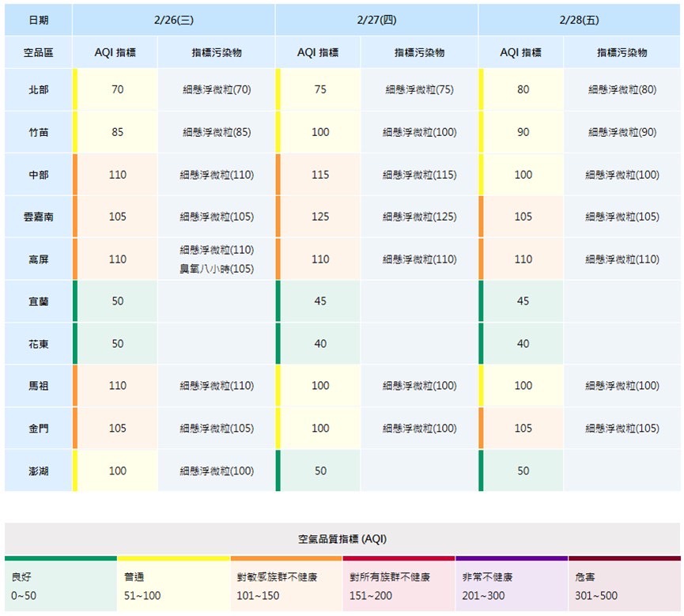Select the 2/26(三) date column header

point(174,20)
